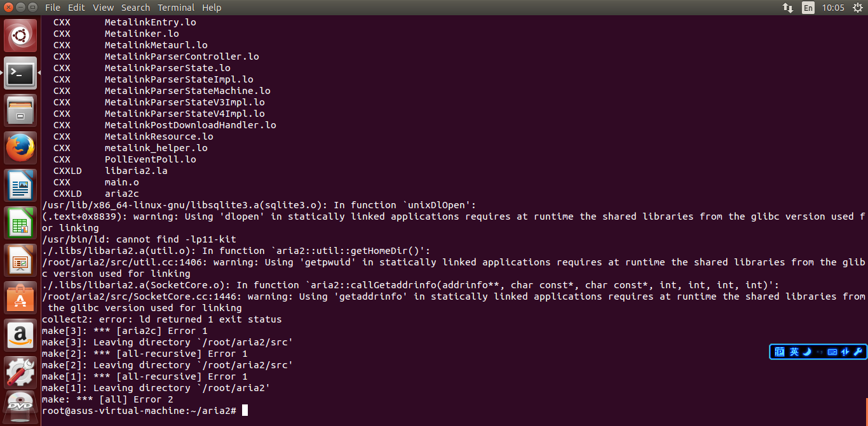Open the Help menu in the menu bar
The image size is (868, 426).
(x=212, y=7)
